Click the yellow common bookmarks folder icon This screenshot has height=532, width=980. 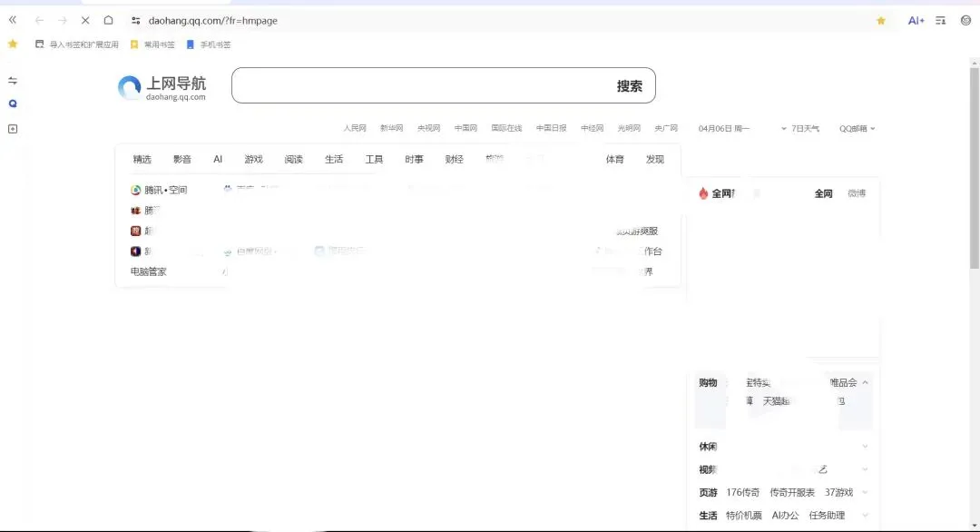point(133,44)
